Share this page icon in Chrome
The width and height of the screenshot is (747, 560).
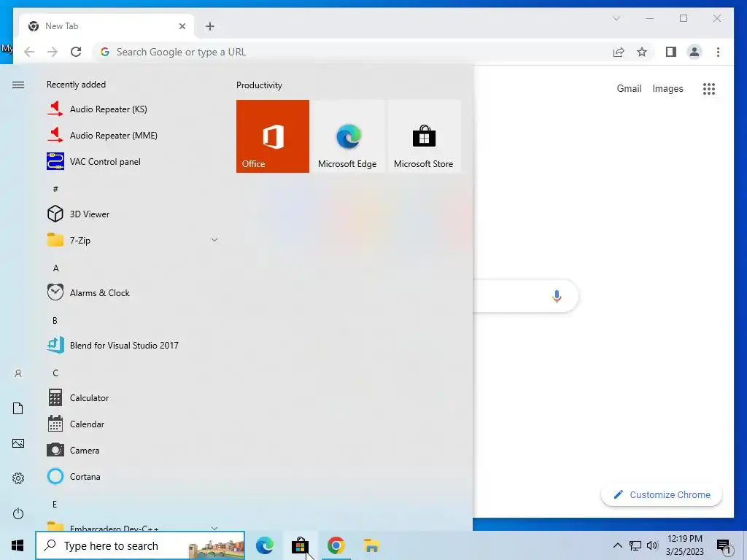pos(619,52)
